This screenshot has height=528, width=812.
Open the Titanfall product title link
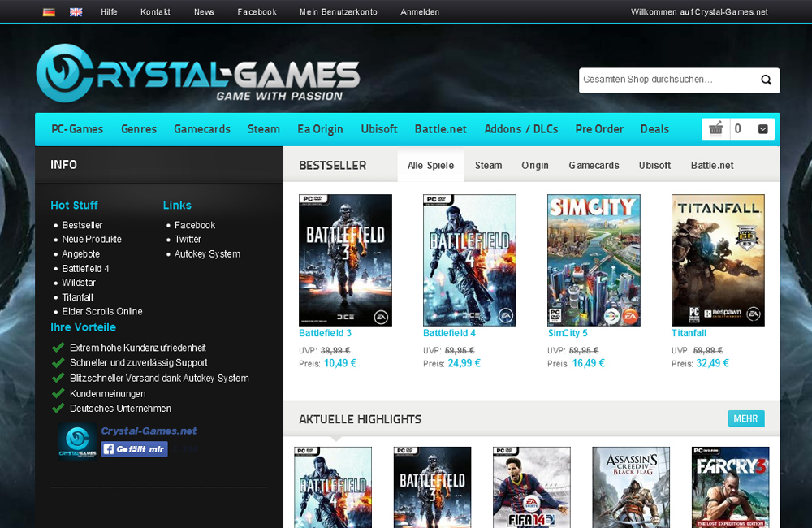[x=689, y=333]
